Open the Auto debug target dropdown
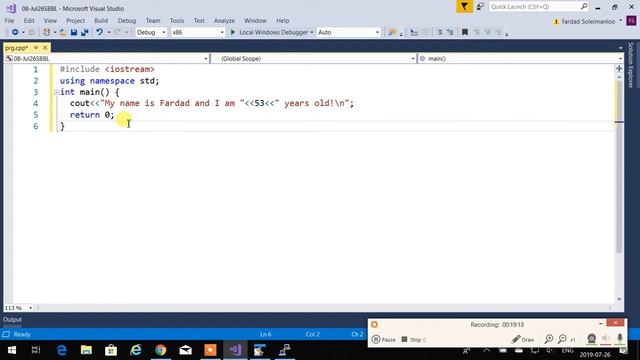 (x=349, y=32)
